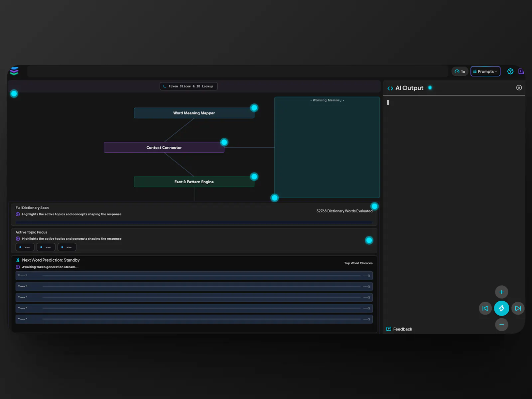Click the sliders icon in Prompts button
This screenshot has width=532, height=399.
tap(475, 71)
